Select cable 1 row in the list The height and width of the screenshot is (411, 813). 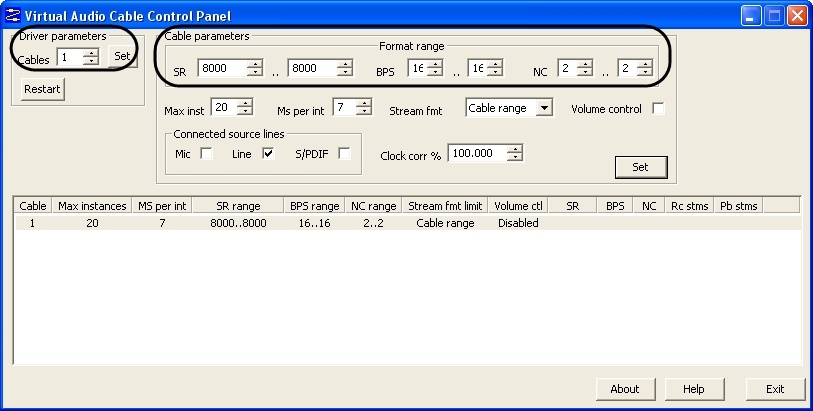point(200,223)
